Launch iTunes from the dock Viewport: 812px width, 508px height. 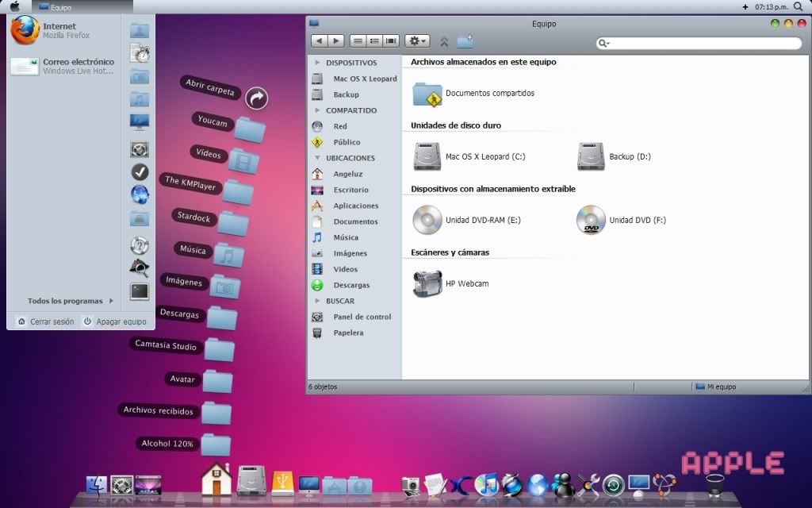click(486, 485)
